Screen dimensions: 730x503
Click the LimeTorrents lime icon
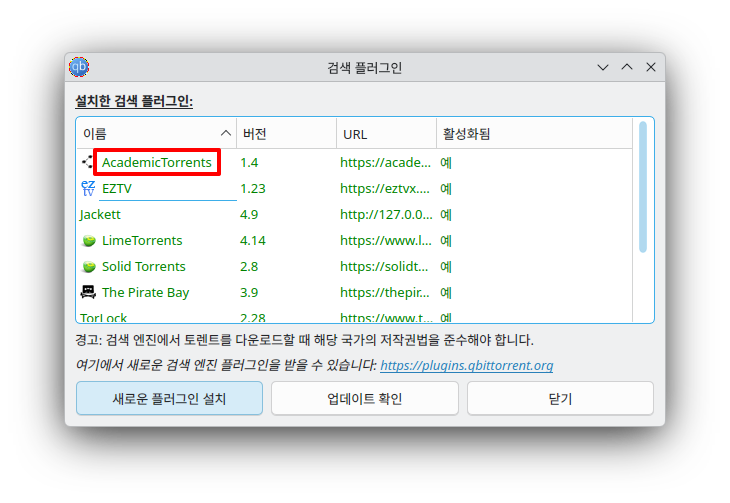(88, 241)
